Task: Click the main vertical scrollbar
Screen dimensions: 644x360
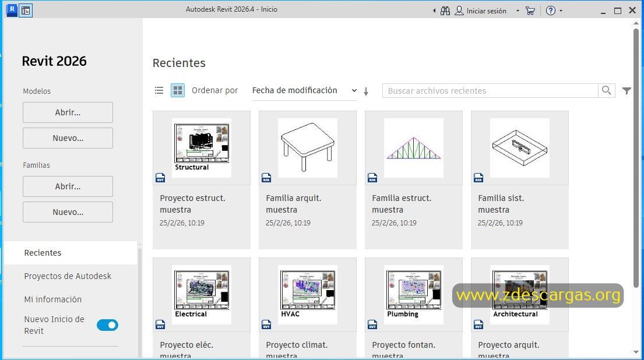Action: tap(636, 158)
